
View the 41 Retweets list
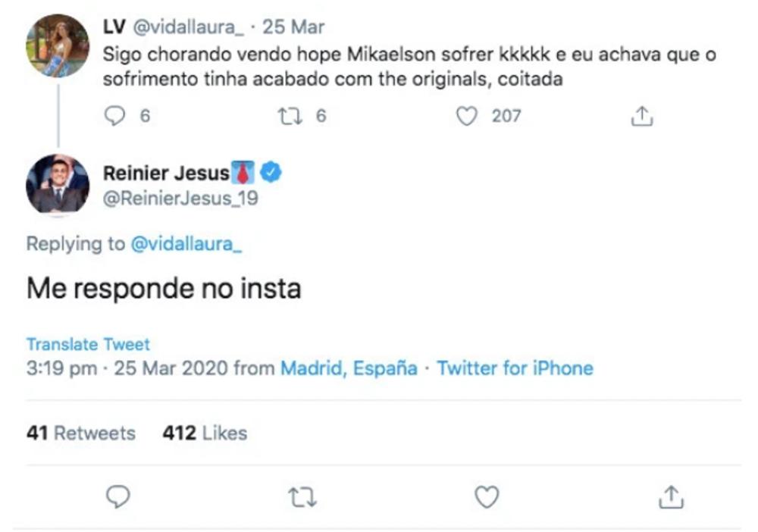click(x=80, y=433)
